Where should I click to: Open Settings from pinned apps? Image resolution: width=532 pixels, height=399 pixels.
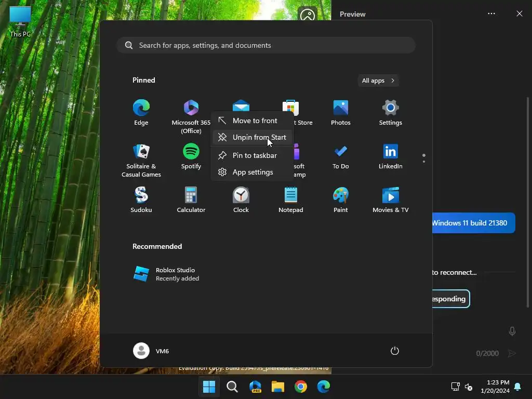(391, 113)
